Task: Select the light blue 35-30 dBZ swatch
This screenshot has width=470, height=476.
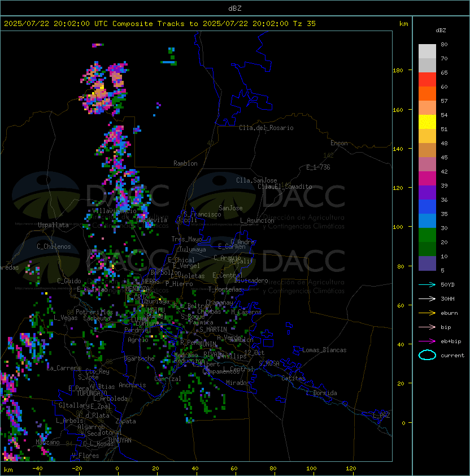Action: [x=427, y=220]
